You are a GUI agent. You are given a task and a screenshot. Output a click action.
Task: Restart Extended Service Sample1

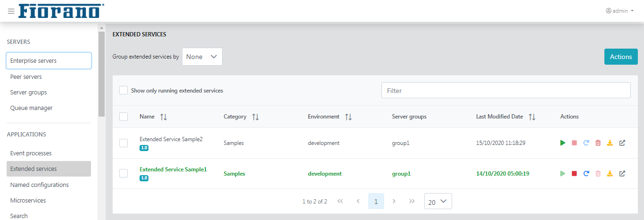pos(586,174)
